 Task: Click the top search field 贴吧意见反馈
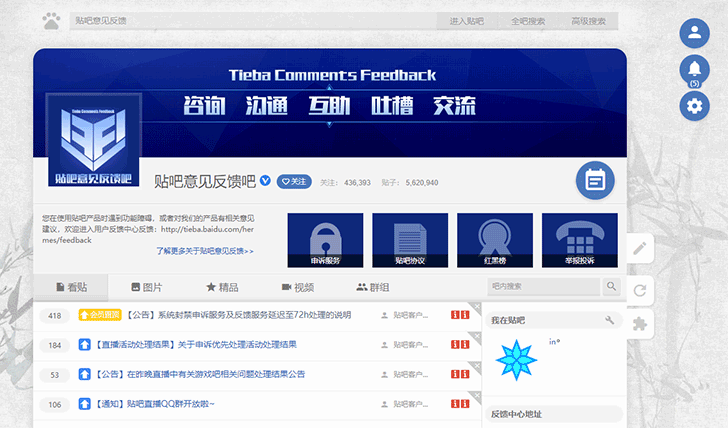point(253,21)
